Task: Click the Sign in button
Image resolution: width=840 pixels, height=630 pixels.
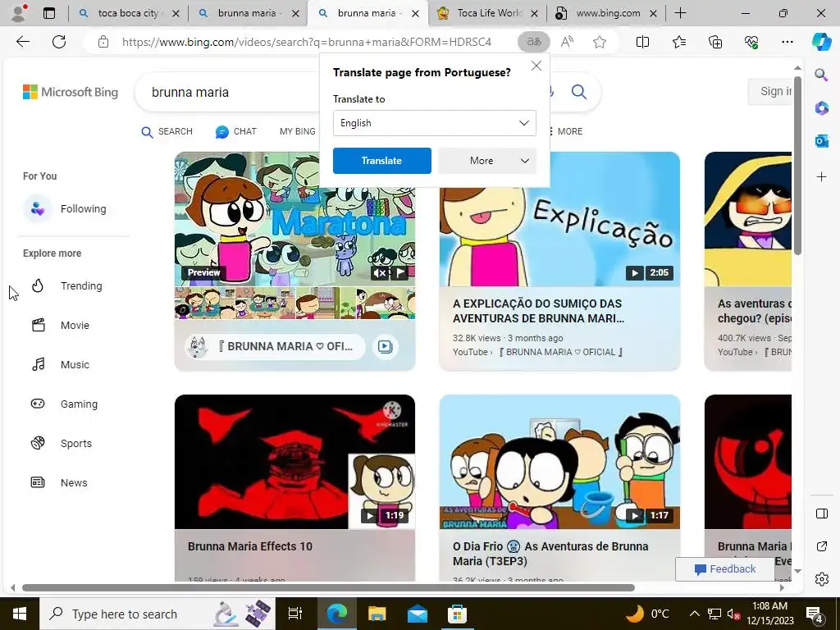Action: click(x=770, y=92)
